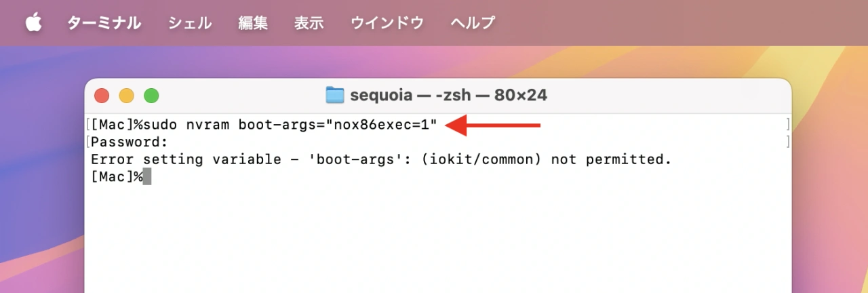Click the "Password:" prompt line
The height and width of the screenshot is (293, 868).
(x=129, y=142)
